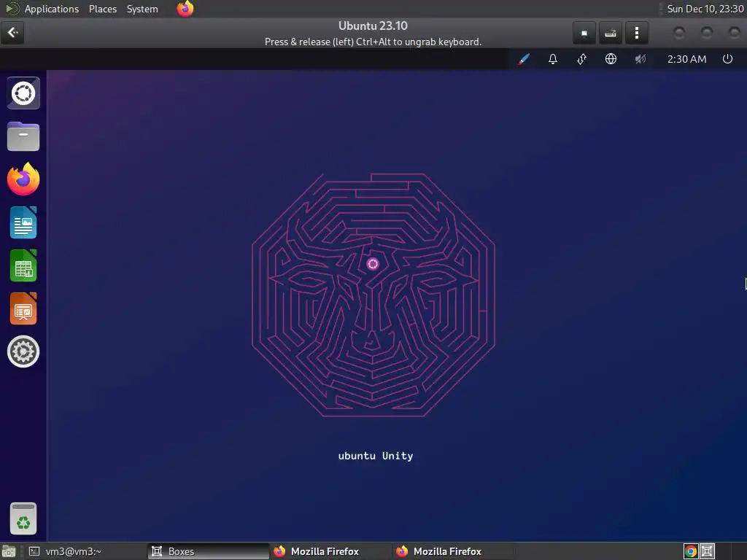The height and width of the screenshot is (560, 747).
Task: Open the Trash in the dock
Action: click(x=23, y=518)
